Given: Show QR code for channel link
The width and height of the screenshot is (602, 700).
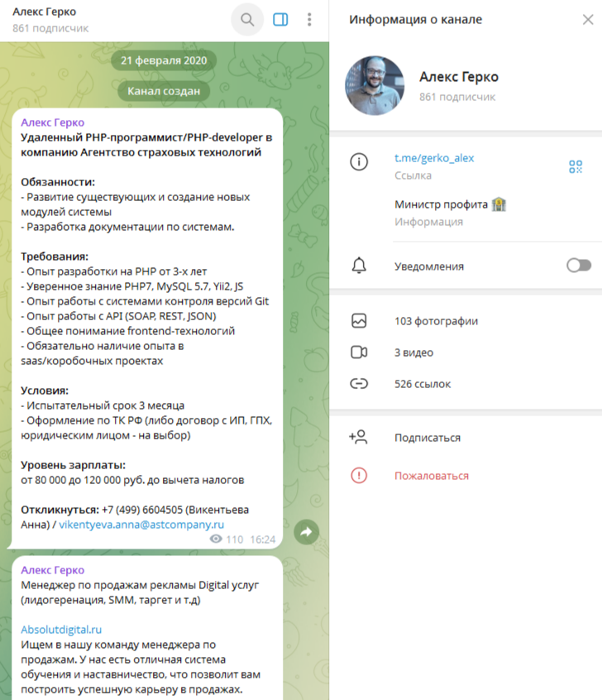Looking at the screenshot, I should (x=576, y=166).
